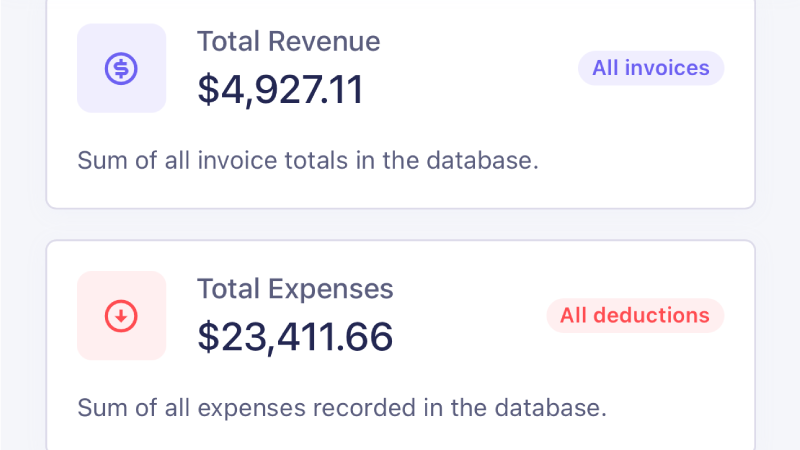Click 'Sum of all invoice totals' description
This screenshot has height=450, width=800.
click(x=308, y=160)
